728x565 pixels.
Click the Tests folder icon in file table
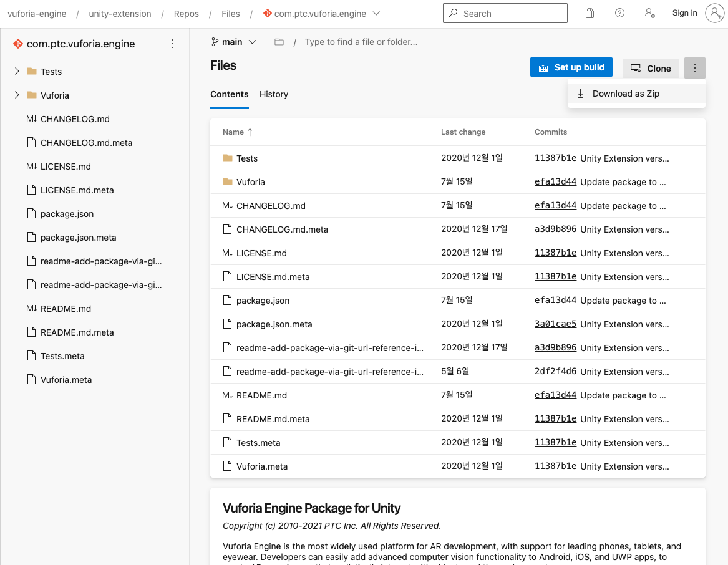228,158
